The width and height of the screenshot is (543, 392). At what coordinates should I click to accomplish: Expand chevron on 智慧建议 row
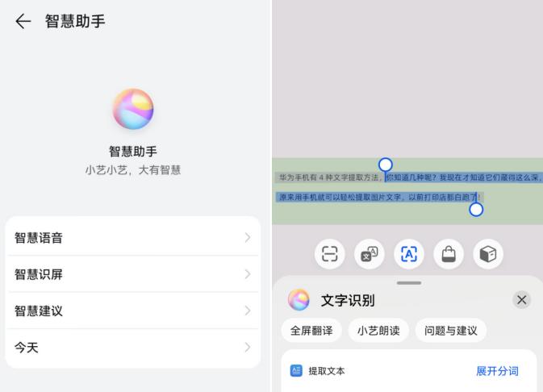click(248, 311)
